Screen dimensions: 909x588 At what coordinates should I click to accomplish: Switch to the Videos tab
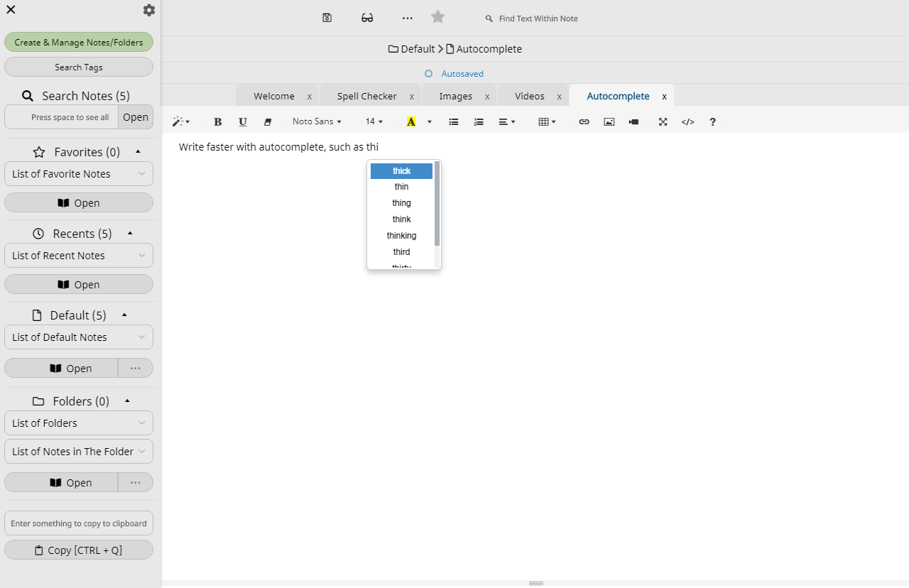pos(530,96)
